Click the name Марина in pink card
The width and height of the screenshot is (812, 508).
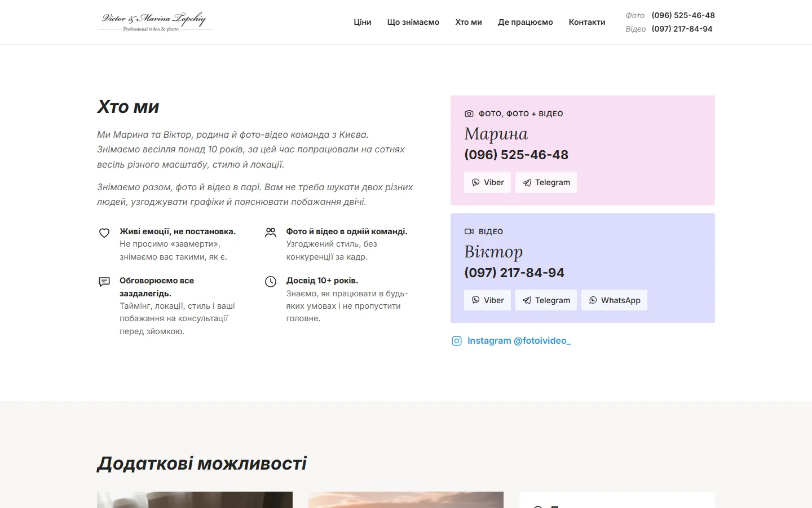[496, 134]
